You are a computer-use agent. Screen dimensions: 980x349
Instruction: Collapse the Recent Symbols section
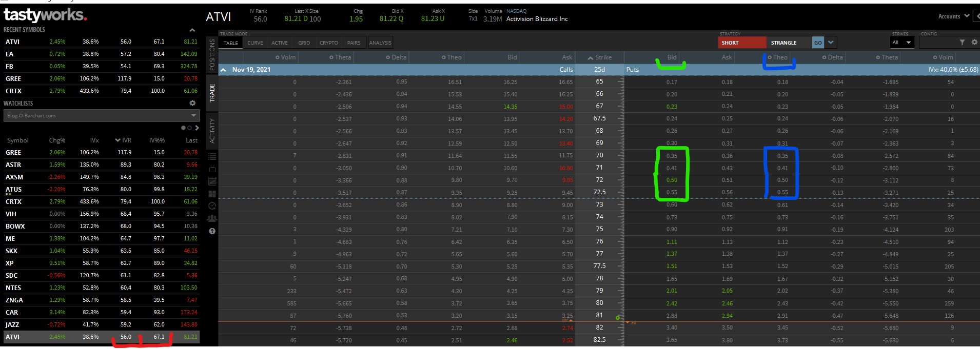click(192, 30)
